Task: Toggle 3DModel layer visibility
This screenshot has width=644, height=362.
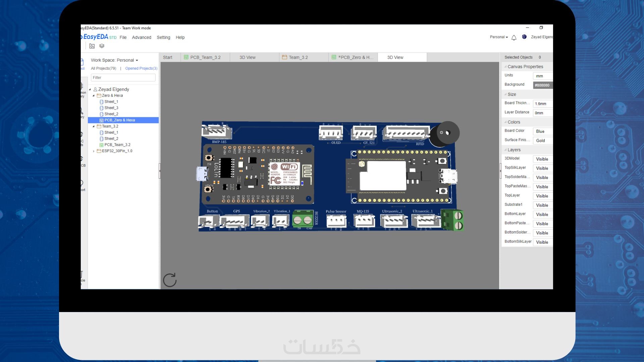Action: point(542,159)
